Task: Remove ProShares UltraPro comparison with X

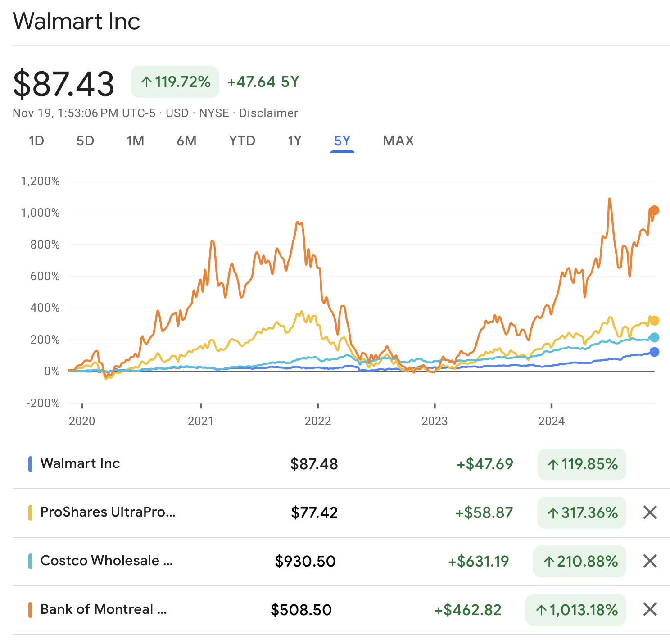Action: (x=650, y=512)
